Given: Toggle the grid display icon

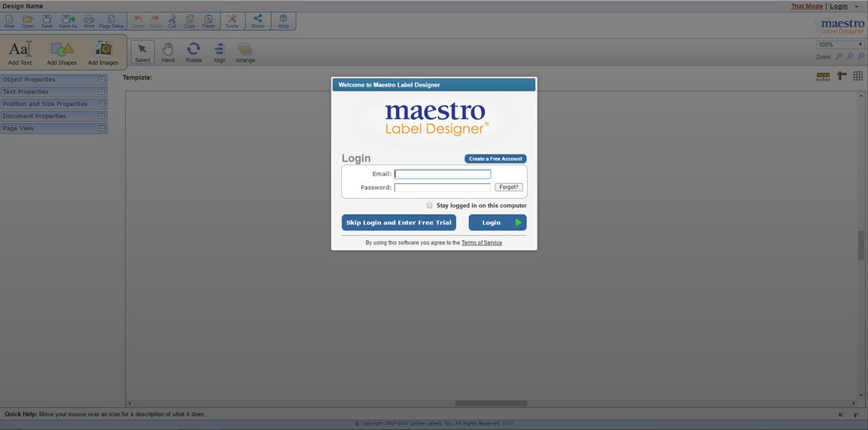Looking at the screenshot, I should point(858,76).
